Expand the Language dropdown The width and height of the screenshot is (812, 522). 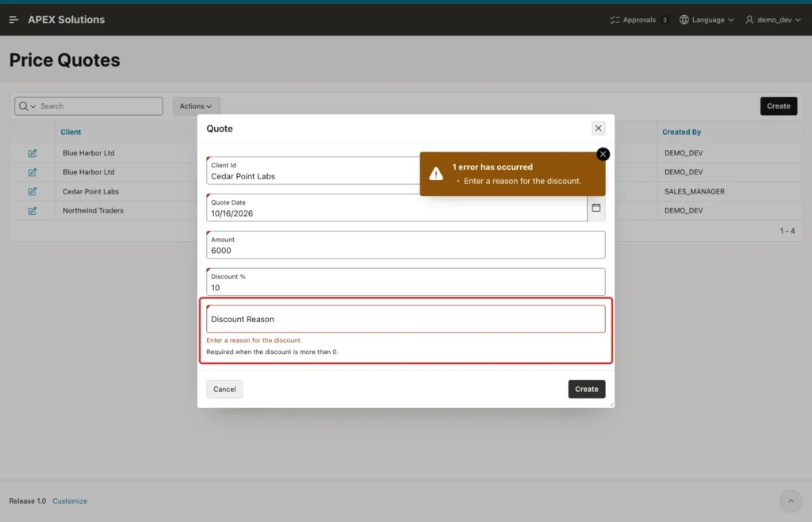click(707, 20)
